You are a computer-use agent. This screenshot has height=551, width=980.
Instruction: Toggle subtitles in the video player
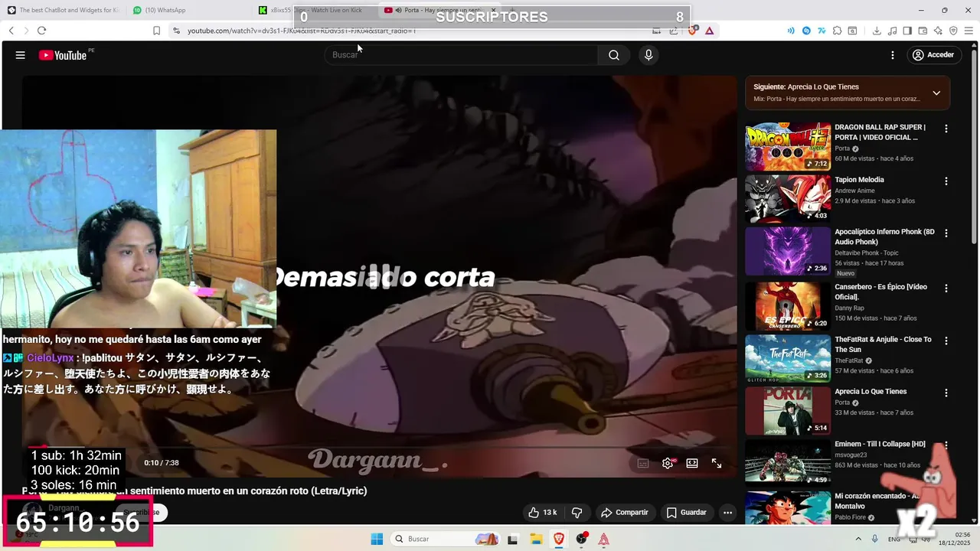click(643, 463)
